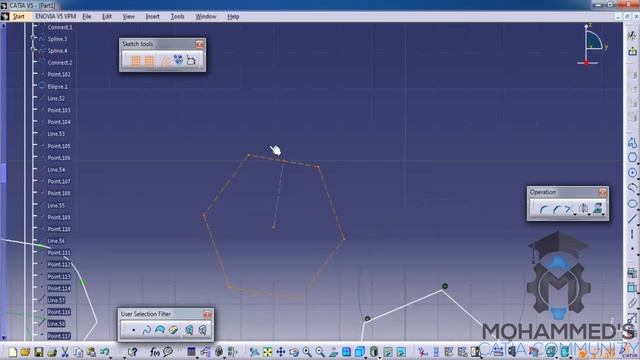Click the Rotate view icon
The image size is (640, 360).
(294, 352)
